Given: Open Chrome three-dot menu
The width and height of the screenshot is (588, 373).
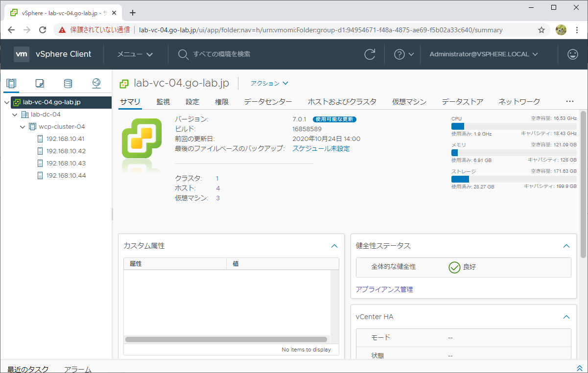Looking at the screenshot, I should point(577,30).
